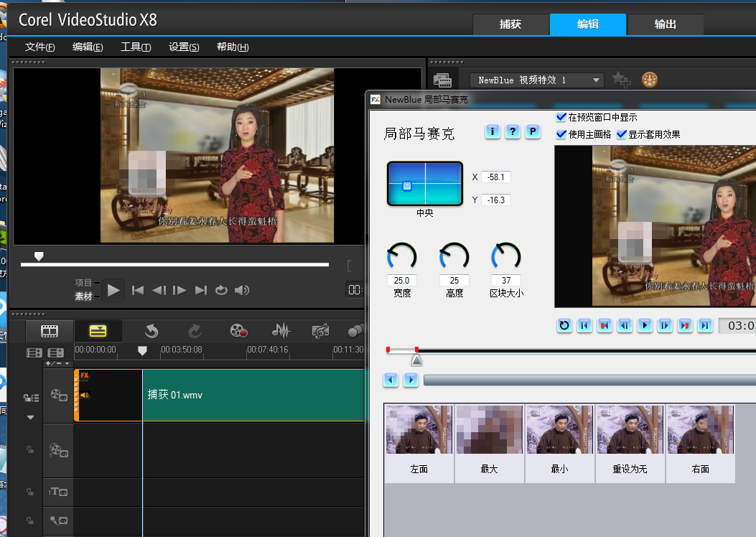Open the volume control in main preview
The image size is (756, 537).
click(242, 290)
